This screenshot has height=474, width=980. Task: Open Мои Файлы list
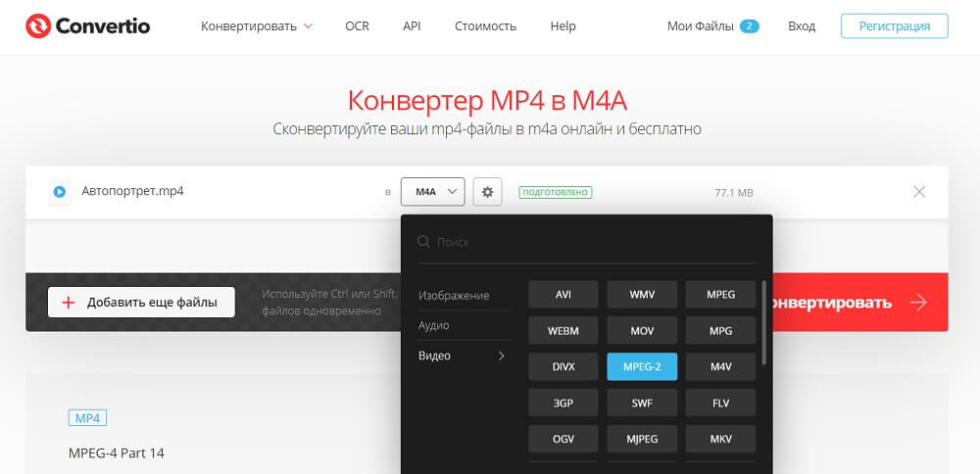pyautogui.click(x=701, y=26)
